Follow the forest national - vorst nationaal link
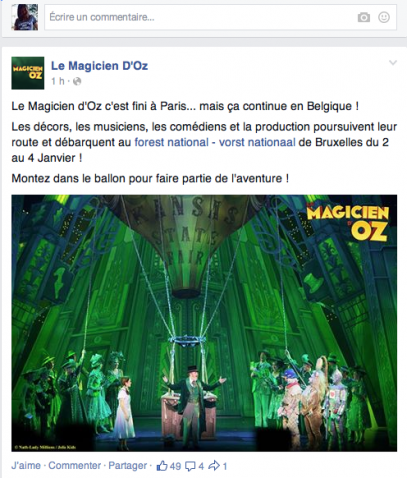 [215, 142]
